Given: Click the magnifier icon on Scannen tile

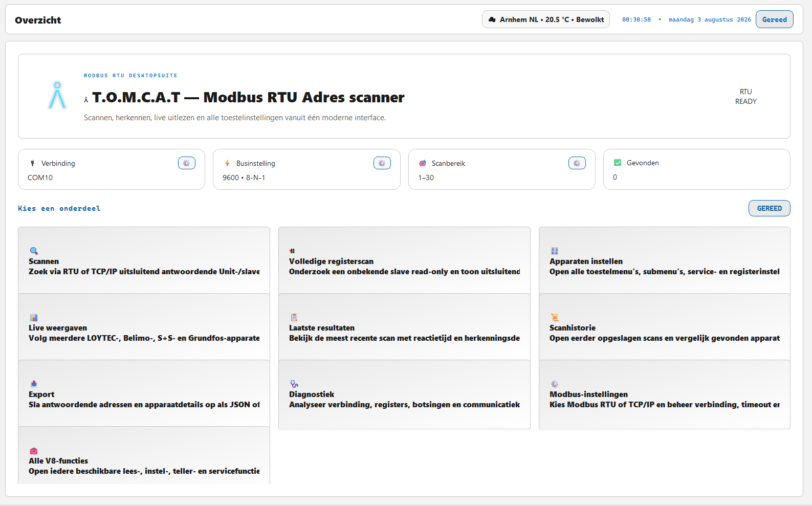Looking at the screenshot, I should pyautogui.click(x=34, y=251).
